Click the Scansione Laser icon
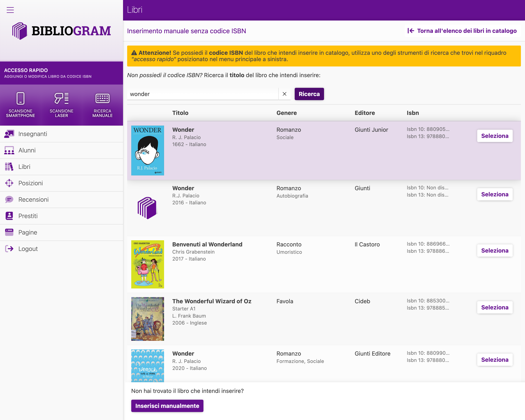 [61, 98]
